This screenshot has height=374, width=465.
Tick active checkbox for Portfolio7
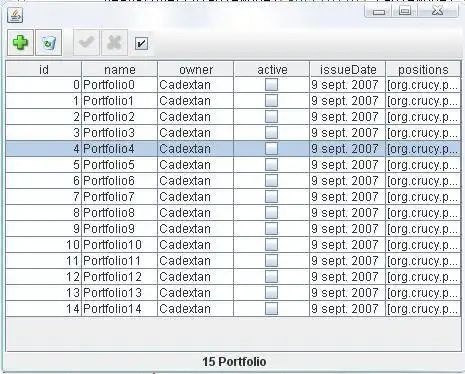click(x=271, y=197)
